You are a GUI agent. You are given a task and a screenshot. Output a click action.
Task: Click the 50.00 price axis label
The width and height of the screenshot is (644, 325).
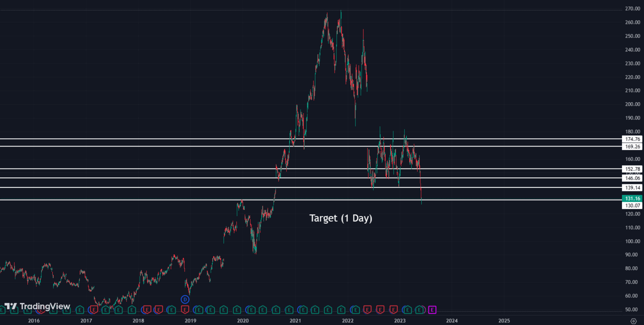tap(632, 310)
